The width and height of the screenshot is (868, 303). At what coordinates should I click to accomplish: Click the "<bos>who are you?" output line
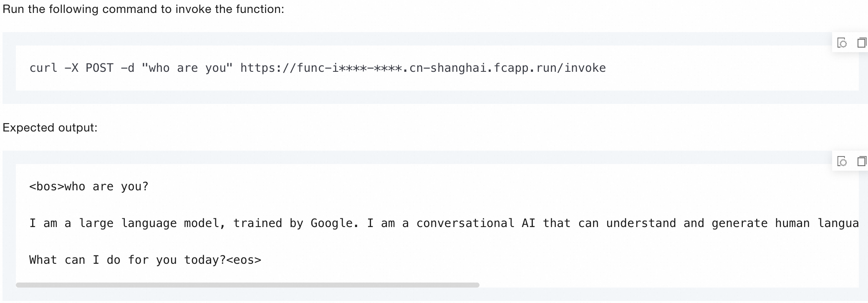pos(88,187)
